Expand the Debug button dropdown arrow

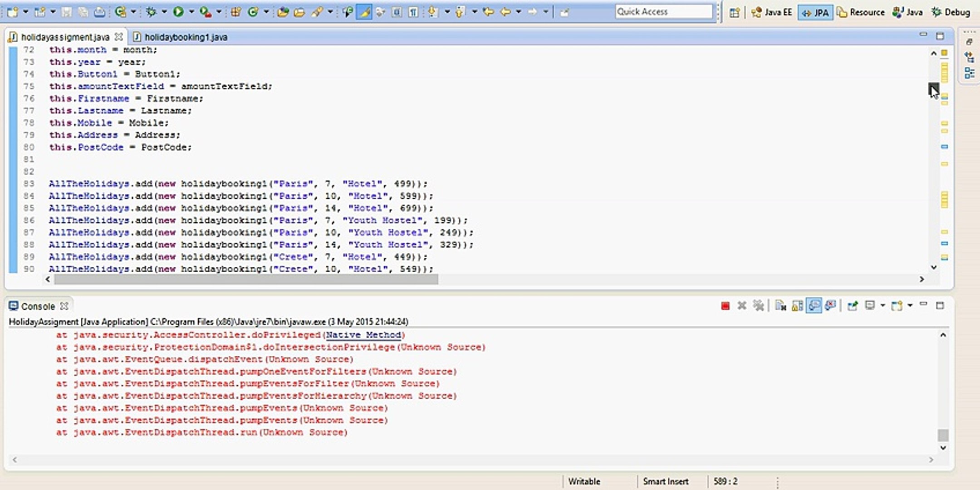tap(164, 12)
